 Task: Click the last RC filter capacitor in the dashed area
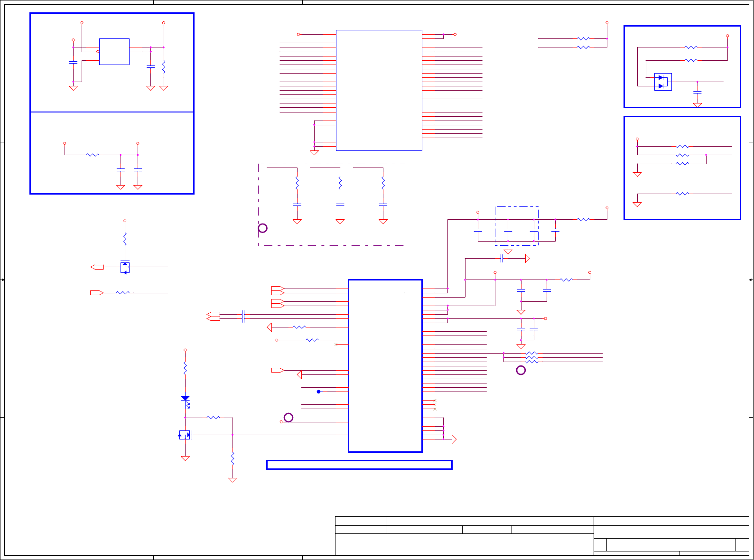[383, 205]
